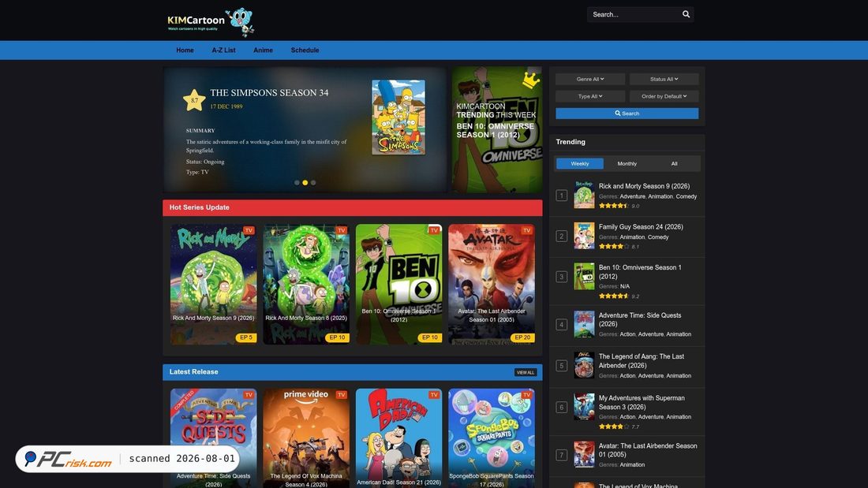This screenshot has width=868, height=488.
Task: Click Comedy genre of Rick and Morty Season 9
Action: click(x=687, y=196)
